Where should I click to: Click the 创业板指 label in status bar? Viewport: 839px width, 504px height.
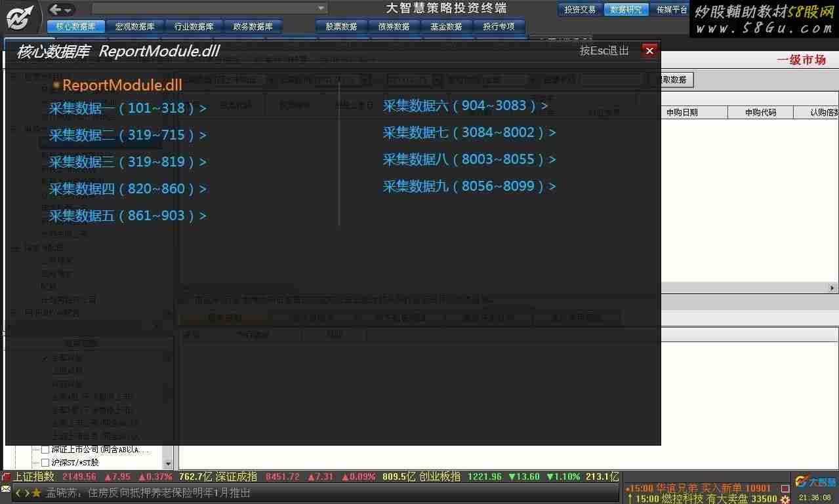[x=440, y=476]
